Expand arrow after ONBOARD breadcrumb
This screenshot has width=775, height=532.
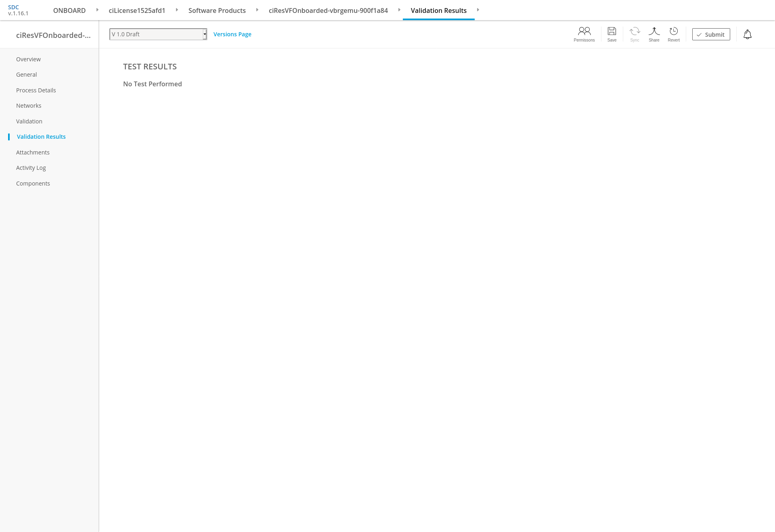click(x=97, y=10)
